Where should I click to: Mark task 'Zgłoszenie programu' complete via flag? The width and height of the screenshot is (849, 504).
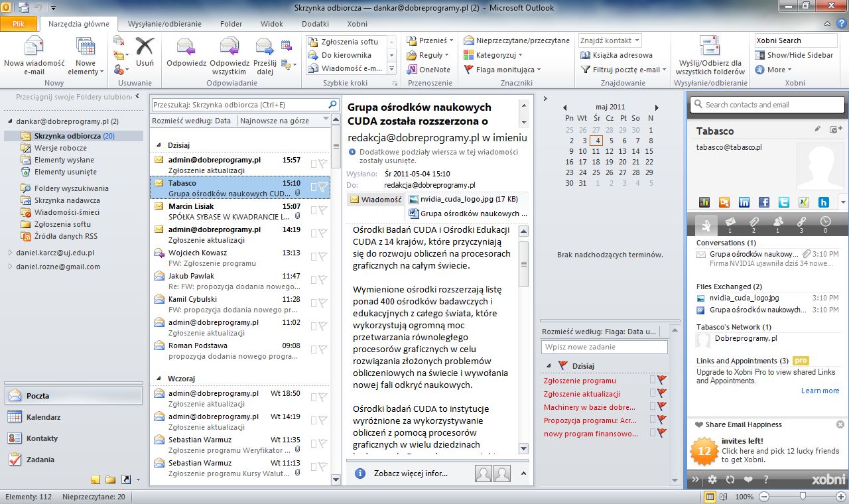click(x=661, y=381)
